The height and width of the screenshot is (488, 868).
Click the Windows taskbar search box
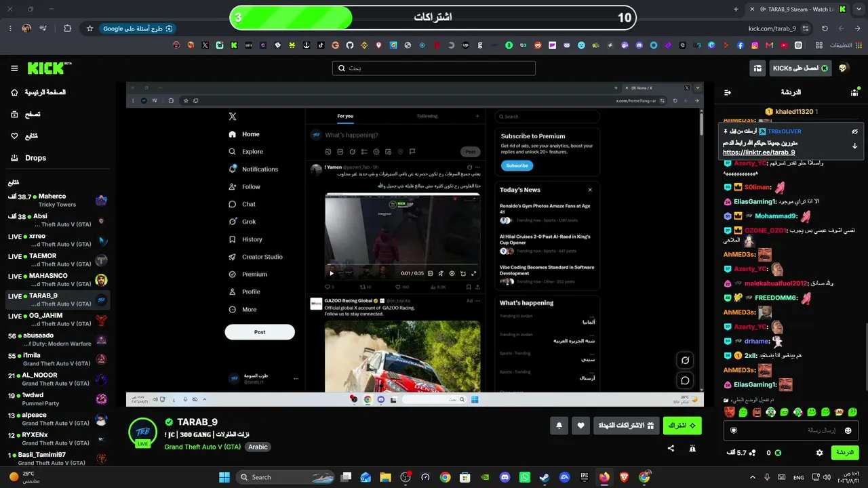(285, 477)
